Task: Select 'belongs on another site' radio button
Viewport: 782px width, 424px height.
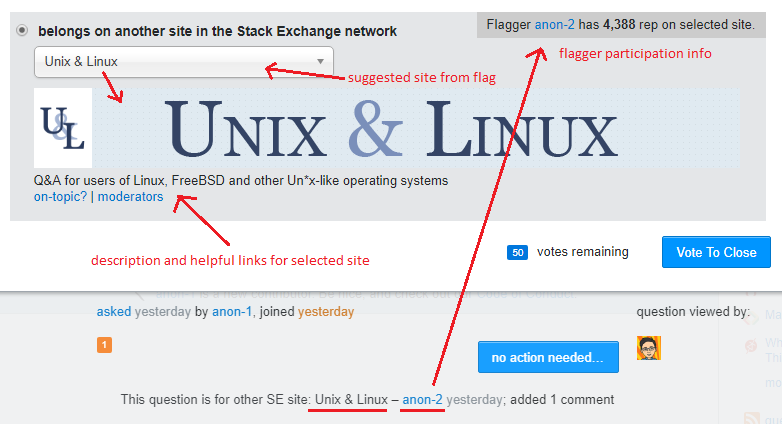Action: click(x=22, y=30)
